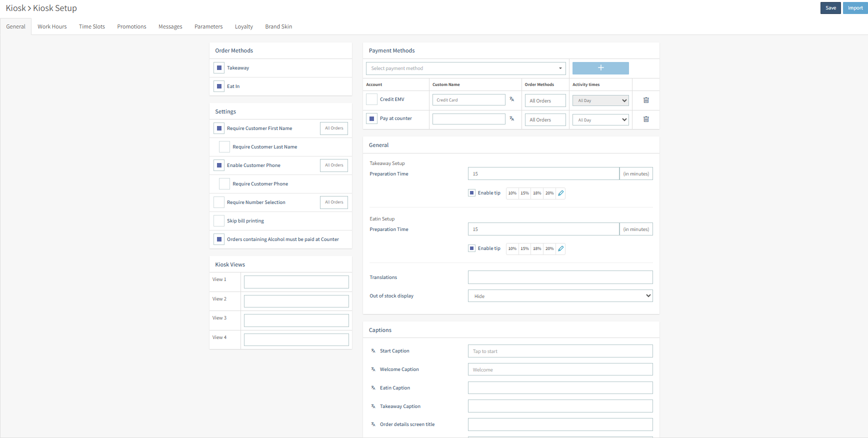This screenshot has height=438, width=868.
Task: Click the plus button to add payment method
Action: pos(600,68)
